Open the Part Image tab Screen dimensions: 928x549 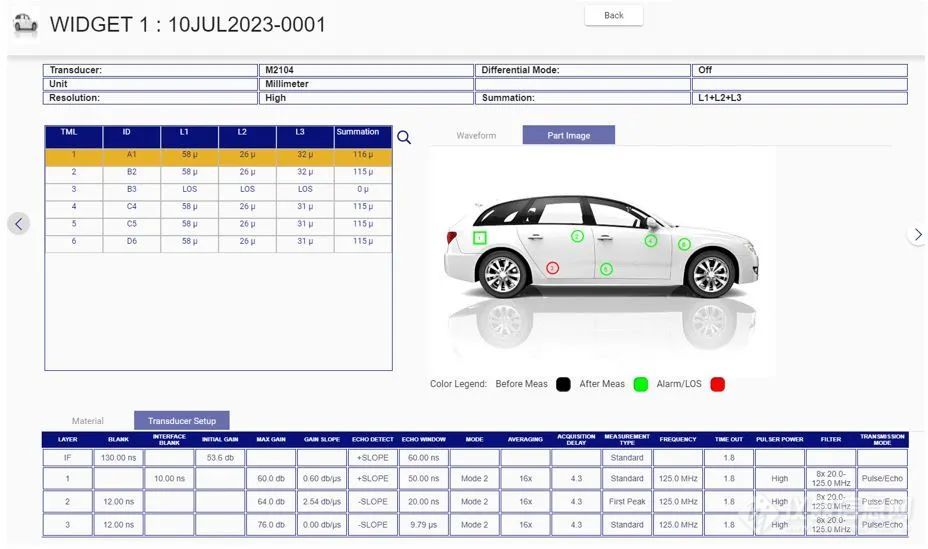pyautogui.click(x=569, y=135)
